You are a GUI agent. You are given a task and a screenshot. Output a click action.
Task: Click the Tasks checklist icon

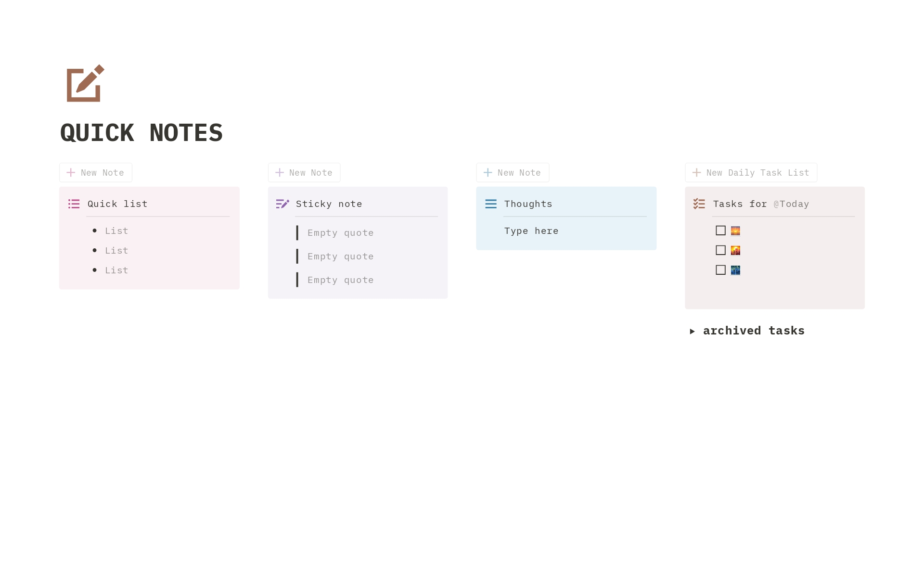[699, 204]
